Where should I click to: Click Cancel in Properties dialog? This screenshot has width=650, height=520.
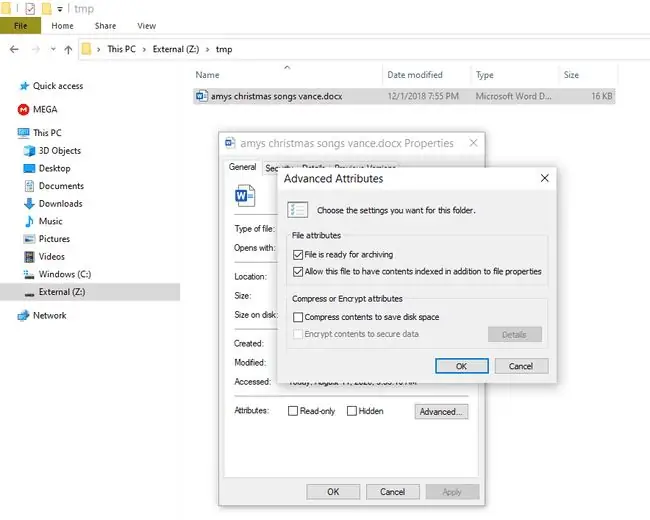393,492
